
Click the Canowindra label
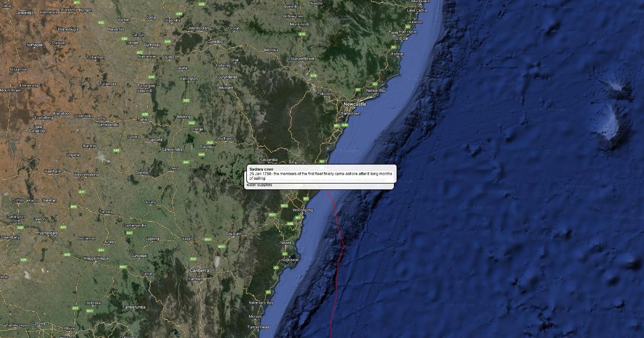172,149
